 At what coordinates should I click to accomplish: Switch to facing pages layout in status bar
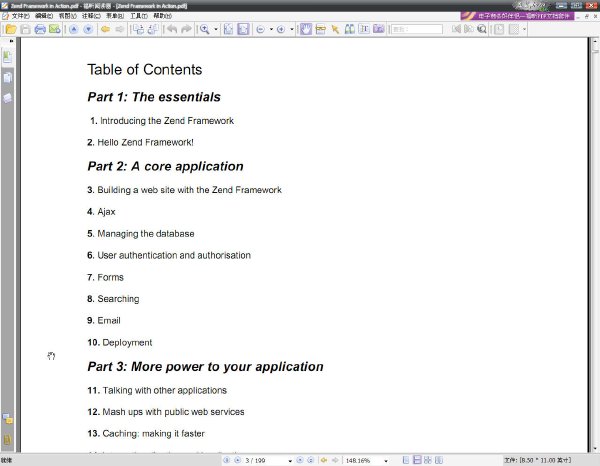428,460
